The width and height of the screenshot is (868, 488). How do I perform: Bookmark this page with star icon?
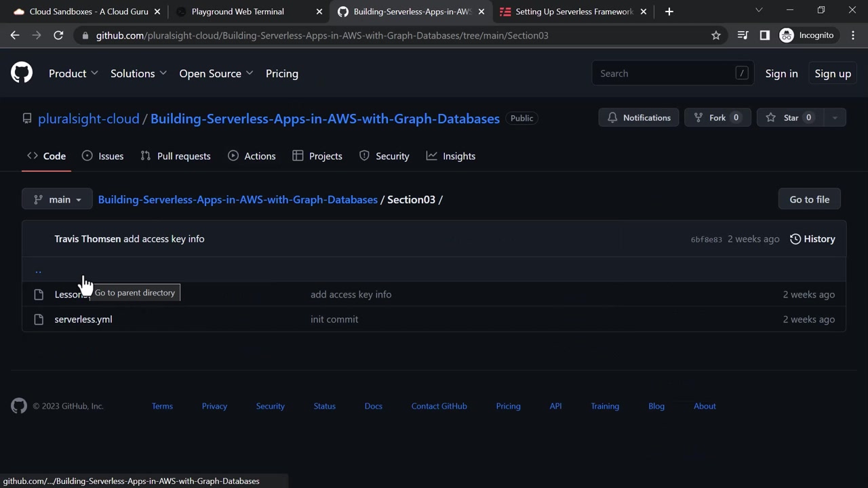click(x=715, y=35)
